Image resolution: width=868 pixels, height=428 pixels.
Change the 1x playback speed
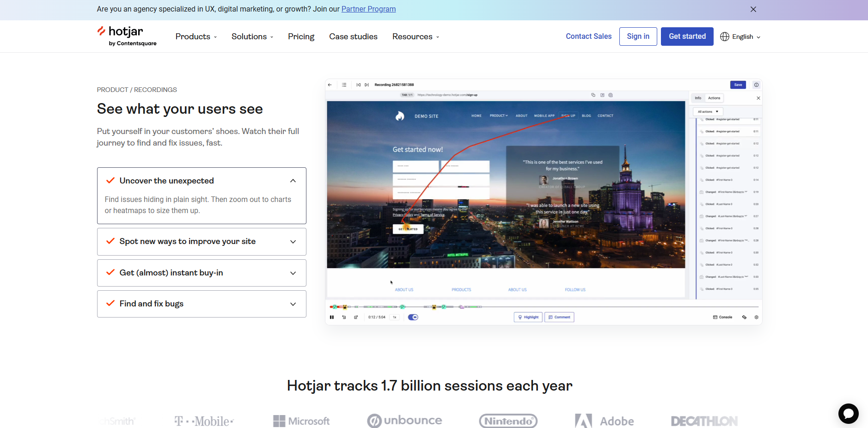(x=395, y=317)
